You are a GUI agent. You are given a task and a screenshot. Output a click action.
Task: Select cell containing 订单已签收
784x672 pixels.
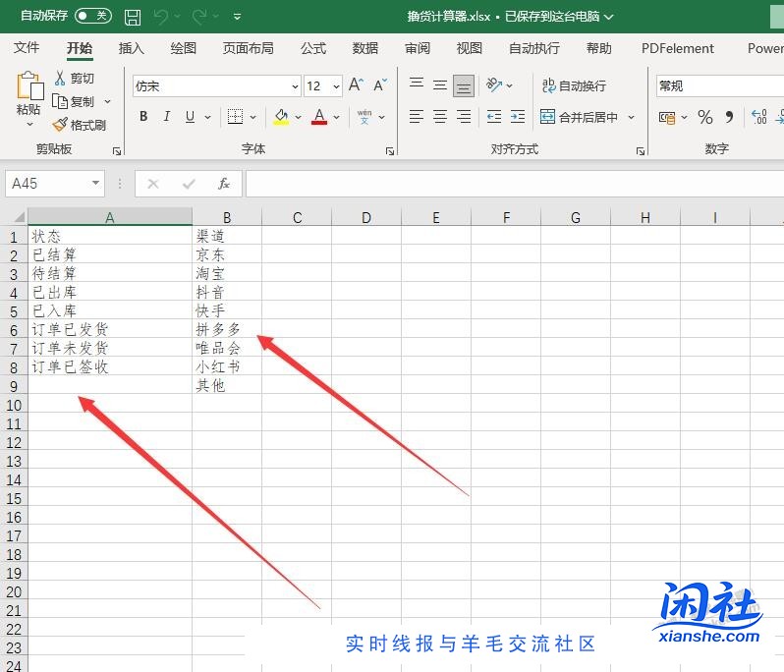tap(110, 367)
